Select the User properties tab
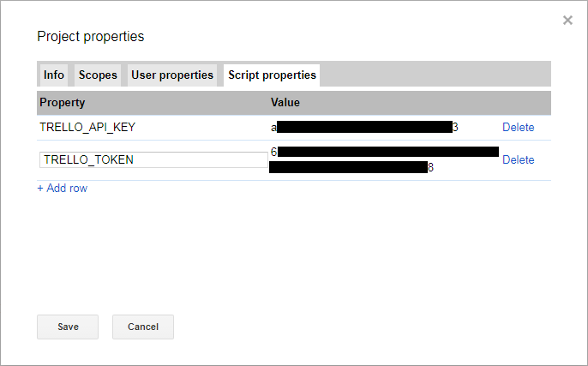The width and height of the screenshot is (588, 366). pyautogui.click(x=172, y=75)
